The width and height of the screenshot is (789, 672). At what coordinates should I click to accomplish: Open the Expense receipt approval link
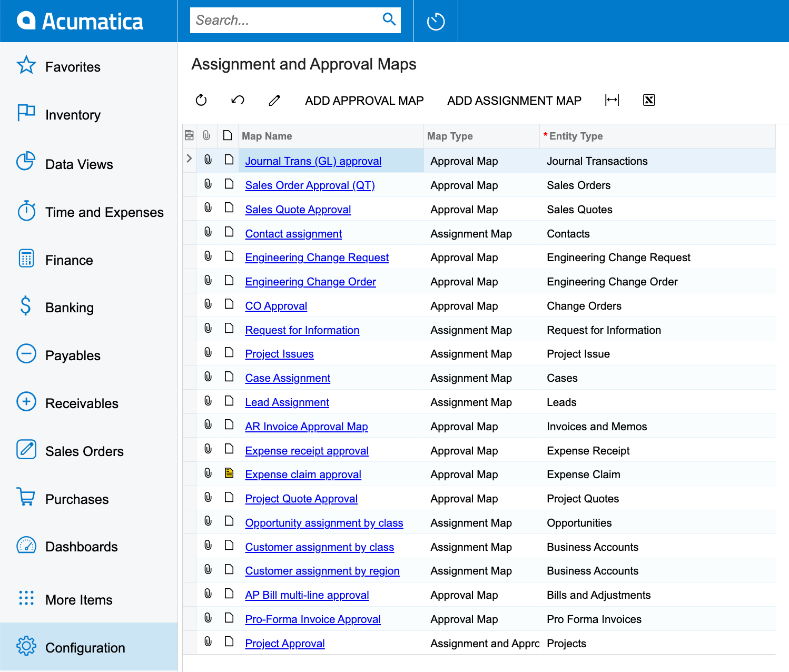(307, 451)
